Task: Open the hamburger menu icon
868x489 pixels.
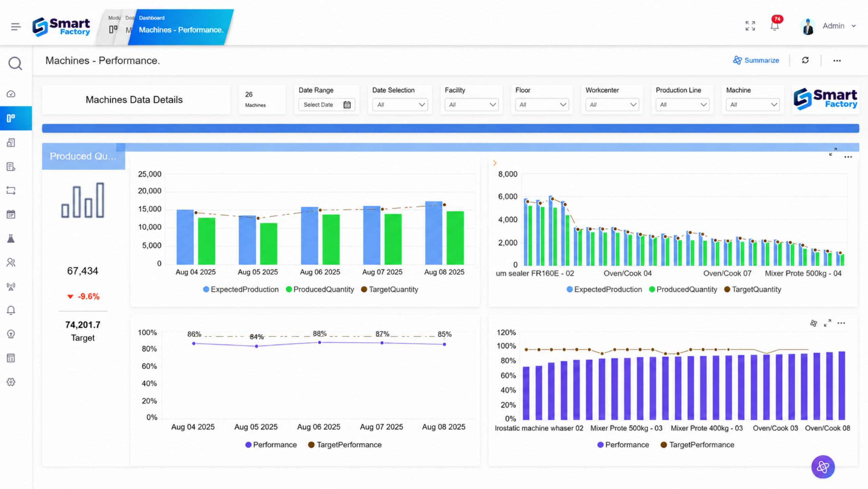Action: coord(16,26)
